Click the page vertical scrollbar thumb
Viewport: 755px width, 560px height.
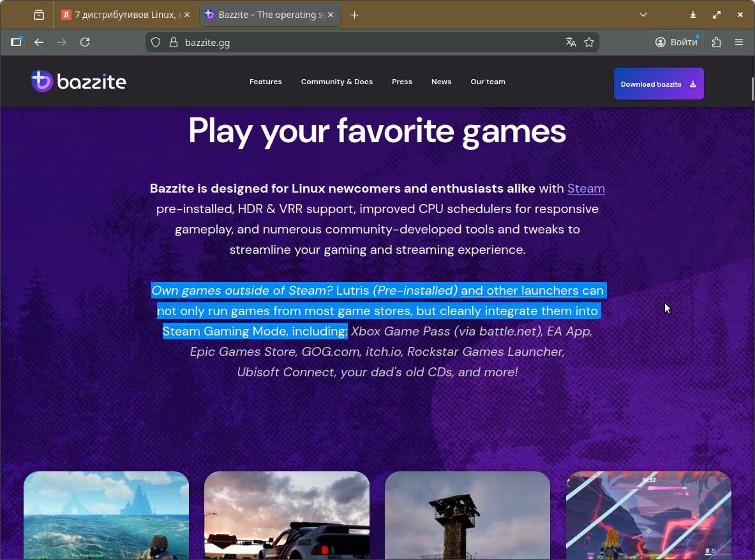pyautogui.click(x=752, y=89)
